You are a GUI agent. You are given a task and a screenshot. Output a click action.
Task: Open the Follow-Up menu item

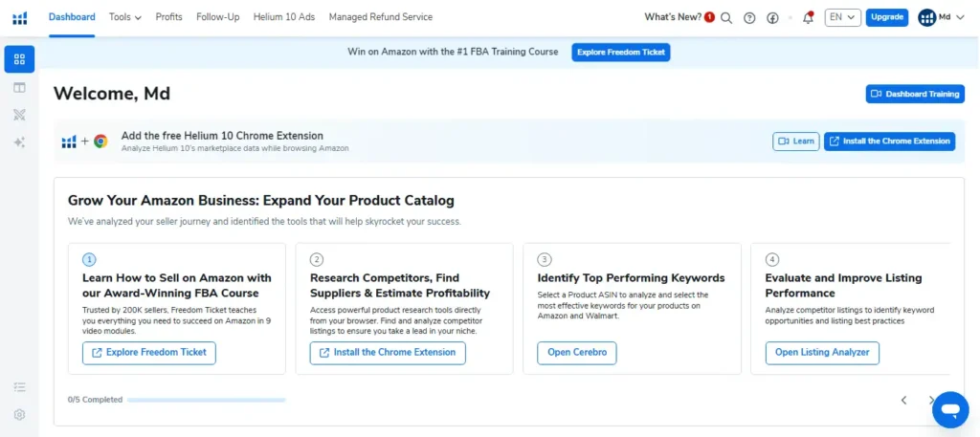coord(217,17)
